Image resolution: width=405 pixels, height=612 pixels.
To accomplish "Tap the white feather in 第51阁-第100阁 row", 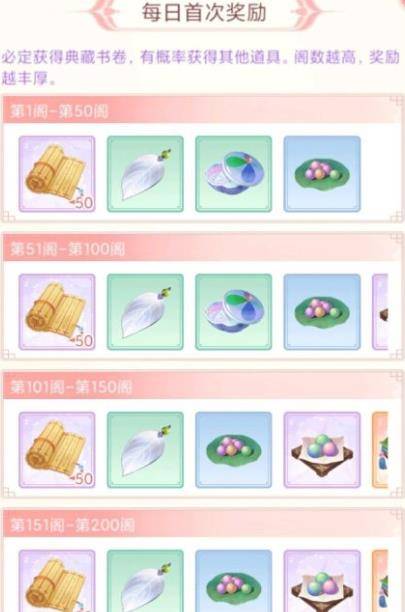I will 145,312.
